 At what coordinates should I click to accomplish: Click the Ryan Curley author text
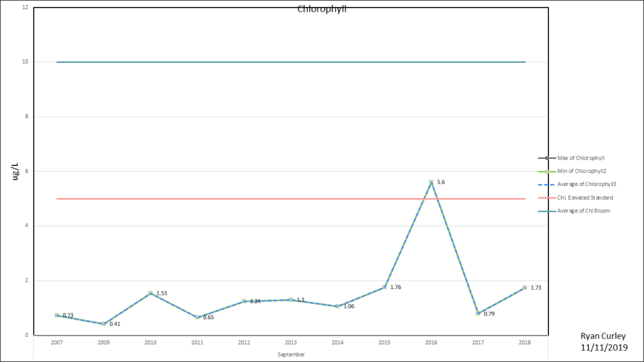604,336
